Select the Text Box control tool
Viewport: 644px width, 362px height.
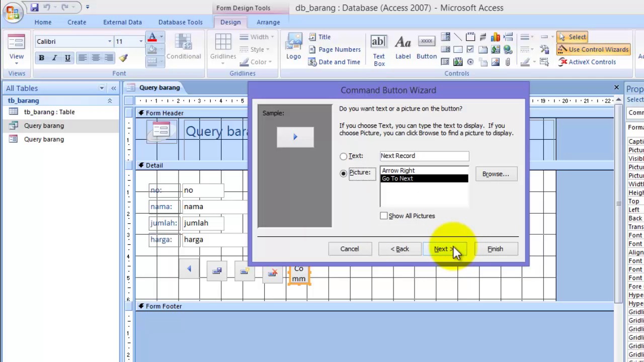coord(379,50)
